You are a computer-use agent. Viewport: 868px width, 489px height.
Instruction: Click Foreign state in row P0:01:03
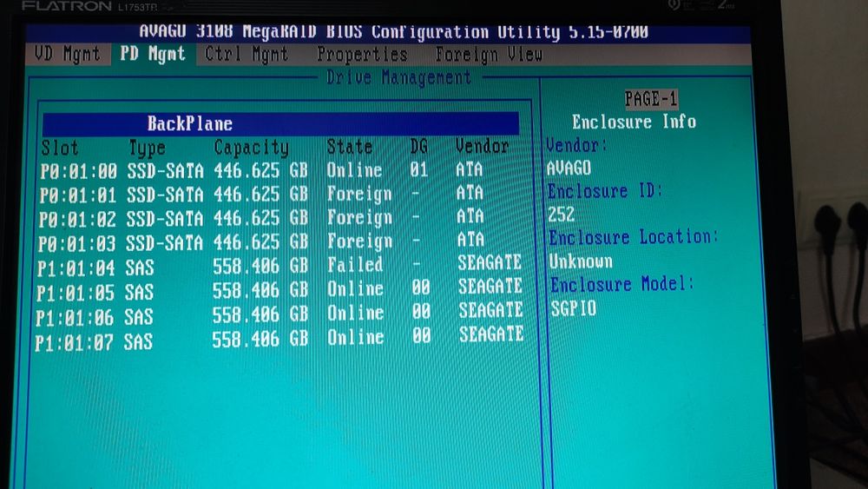(x=359, y=242)
